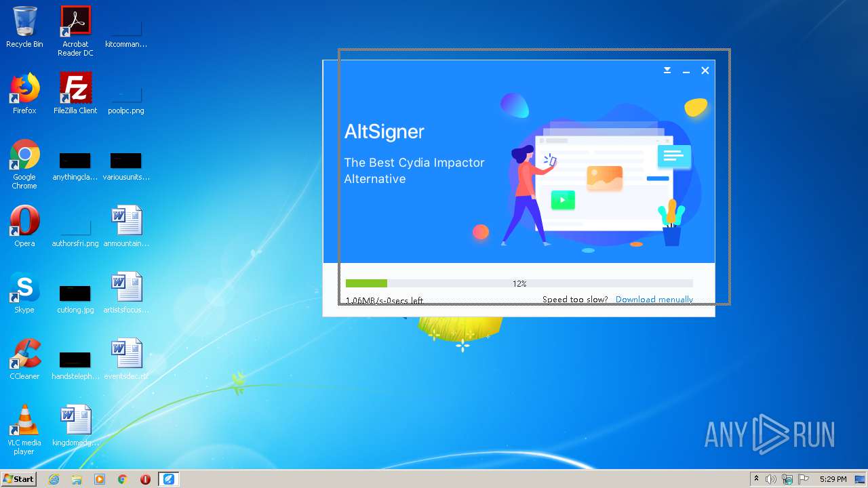The height and width of the screenshot is (488, 868).
Task: Switch to AltSigner installer taskbar button
Action: click(168, 479)
